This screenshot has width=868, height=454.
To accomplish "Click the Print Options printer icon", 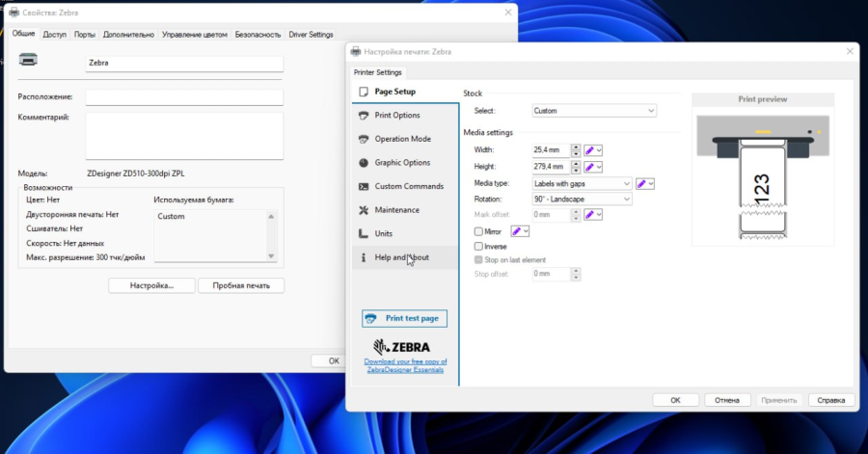I will (x=364, y=115).
